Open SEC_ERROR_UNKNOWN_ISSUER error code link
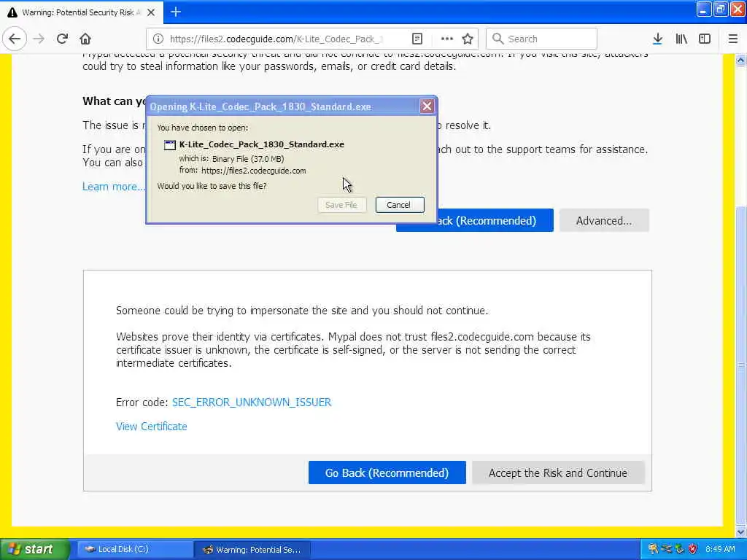 coord(252,402)
